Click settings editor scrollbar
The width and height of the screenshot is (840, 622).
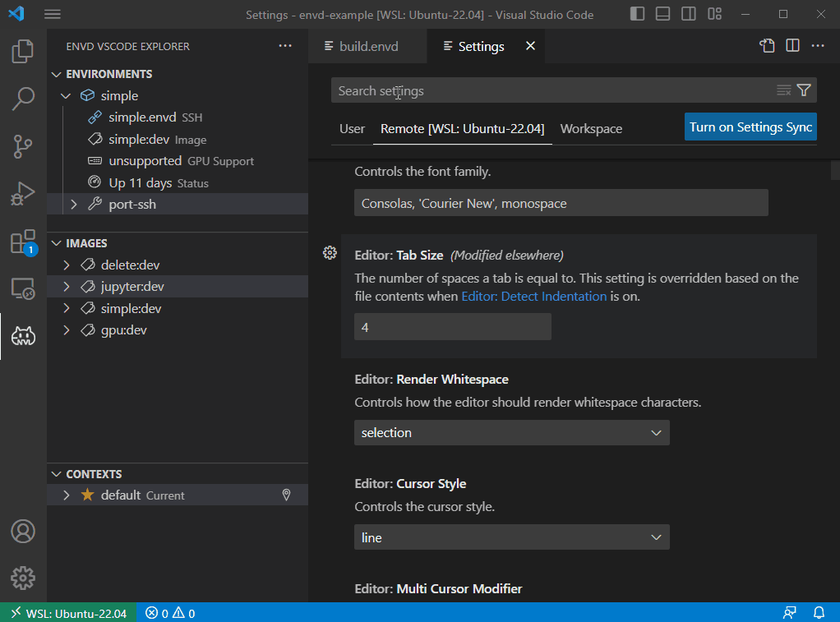[x=835, y=170]
